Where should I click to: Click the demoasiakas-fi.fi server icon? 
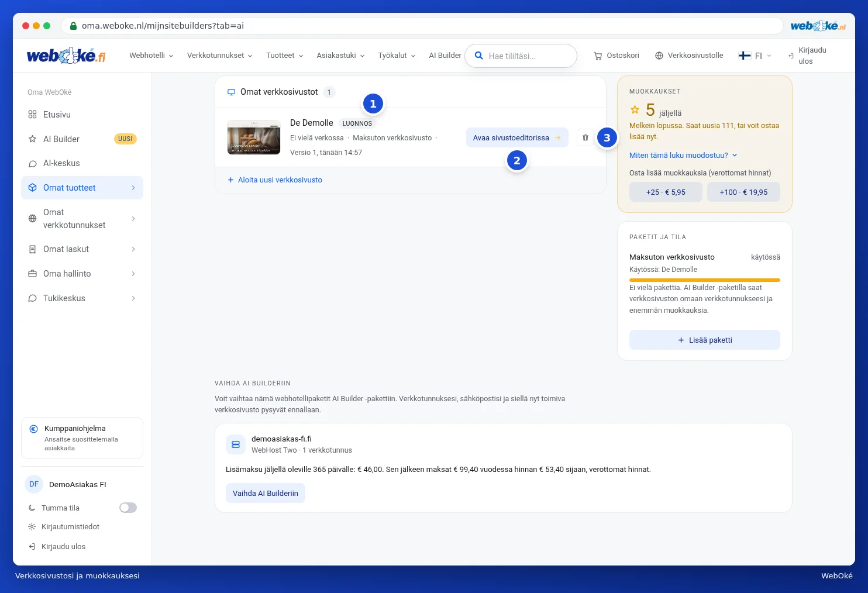click(236, 444)
